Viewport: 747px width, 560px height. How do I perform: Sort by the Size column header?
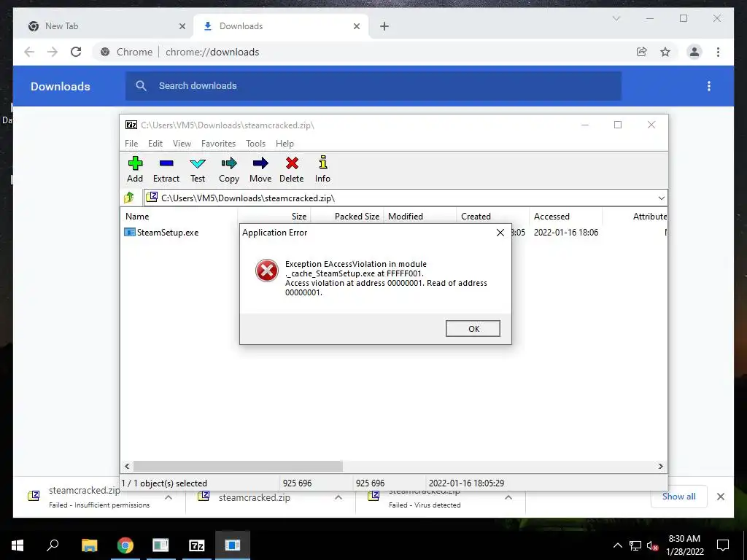(x=274, y=216)
